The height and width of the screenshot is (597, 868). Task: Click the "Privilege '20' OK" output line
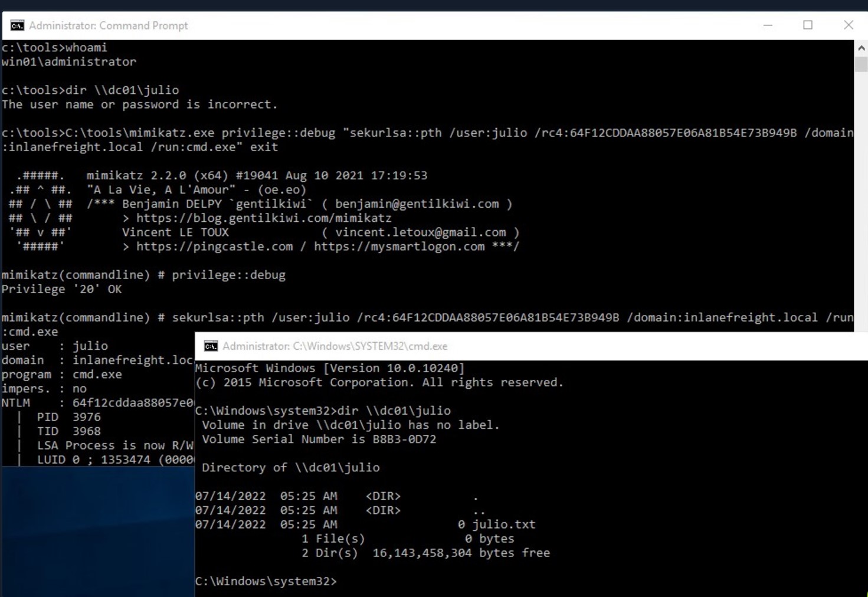[61, 289]
